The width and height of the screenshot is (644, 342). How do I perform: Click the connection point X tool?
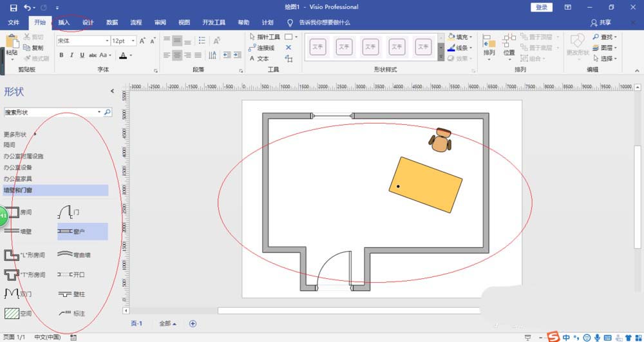click(x=289, y=48)
